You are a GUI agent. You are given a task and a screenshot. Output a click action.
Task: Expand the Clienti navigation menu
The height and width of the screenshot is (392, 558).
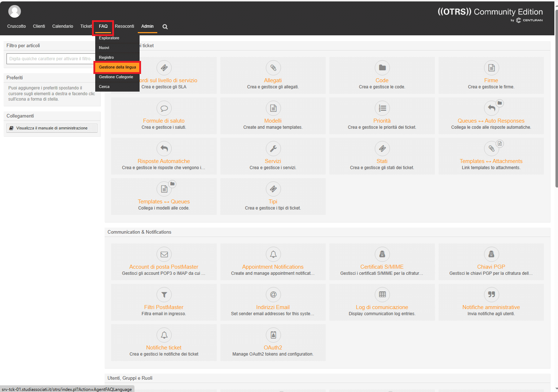[39, 26]
